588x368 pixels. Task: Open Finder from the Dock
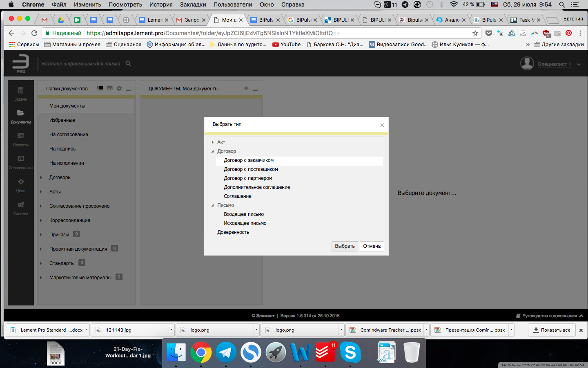[x=176, y=352]
